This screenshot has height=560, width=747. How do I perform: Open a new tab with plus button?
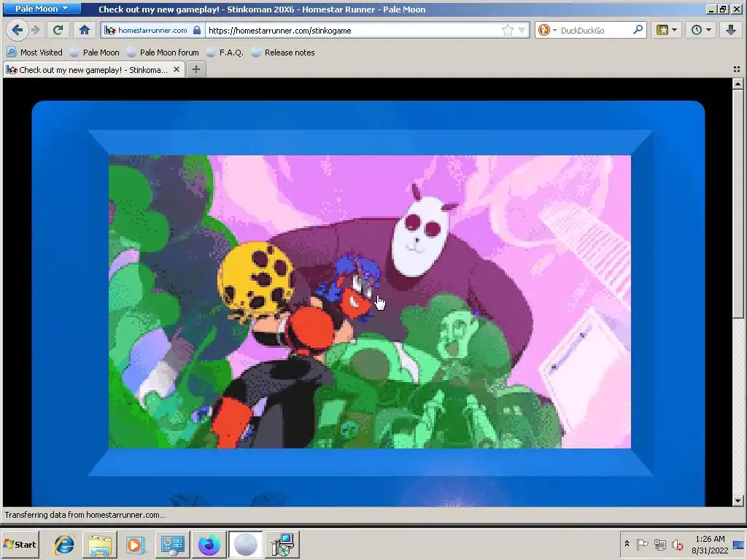coord(196,69)
